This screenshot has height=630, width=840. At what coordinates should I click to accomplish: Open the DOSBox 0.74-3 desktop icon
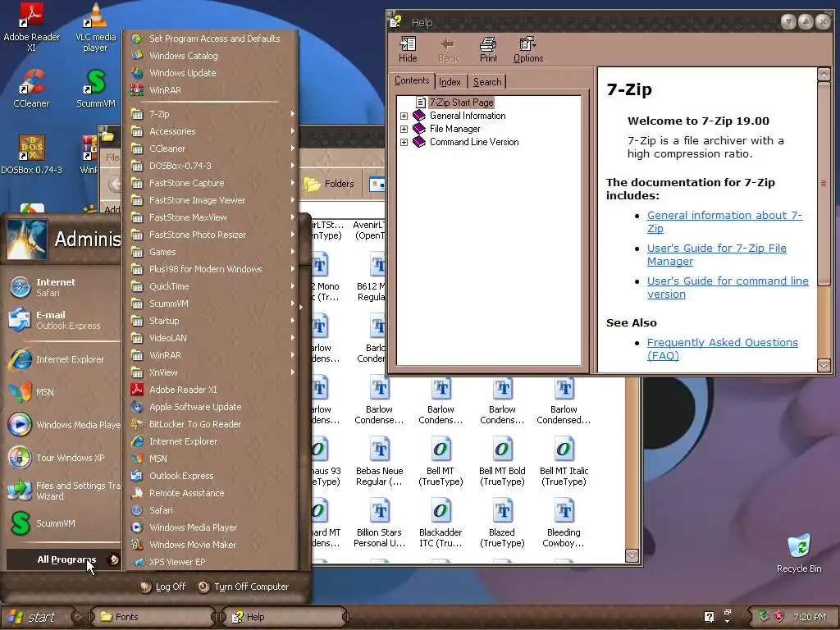tap(31, 155)
